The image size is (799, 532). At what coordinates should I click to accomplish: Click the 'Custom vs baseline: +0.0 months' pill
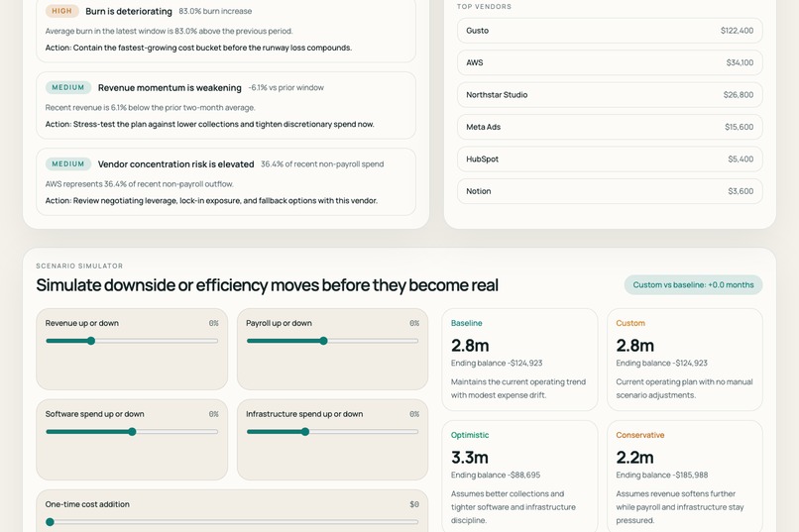[x=693, y=285]
